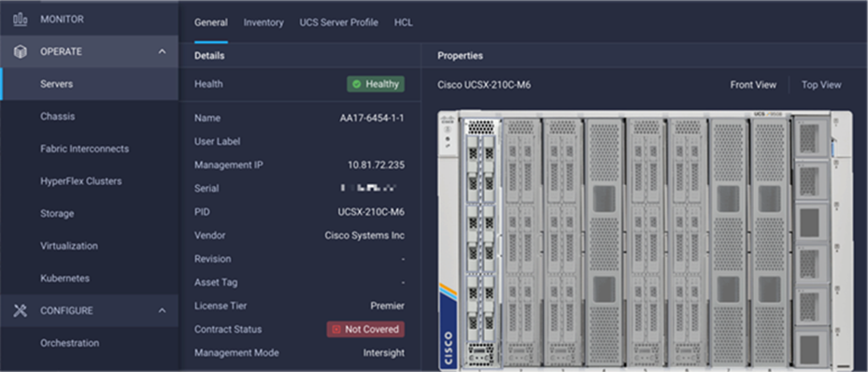Switch to the HCL tab
Viewport: 868px width, 372px height.
[403, 22]
